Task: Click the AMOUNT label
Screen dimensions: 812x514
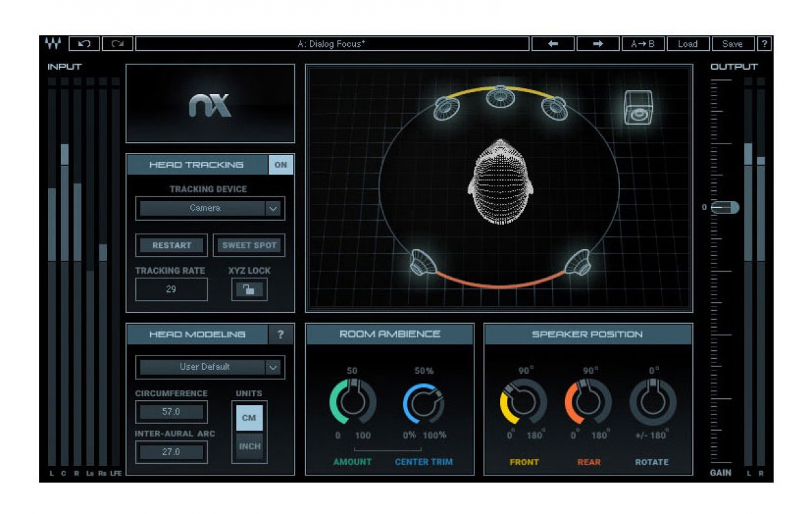Action: tap(353, 463)
